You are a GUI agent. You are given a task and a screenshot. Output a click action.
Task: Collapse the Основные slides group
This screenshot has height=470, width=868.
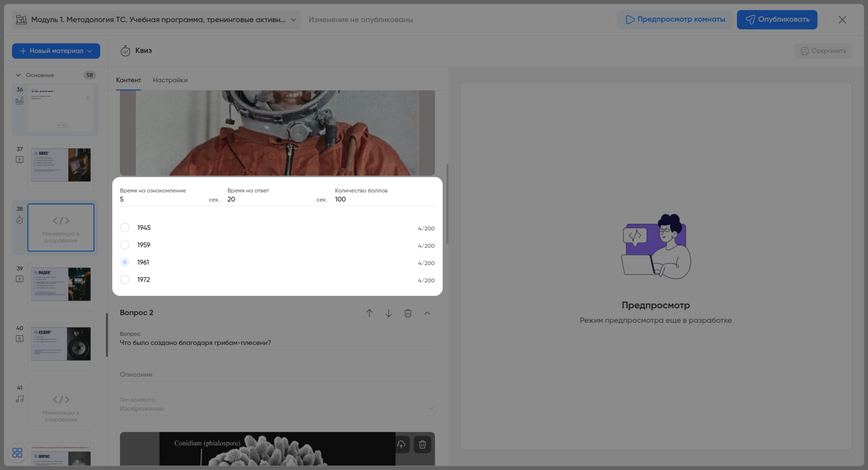[19, 75]
